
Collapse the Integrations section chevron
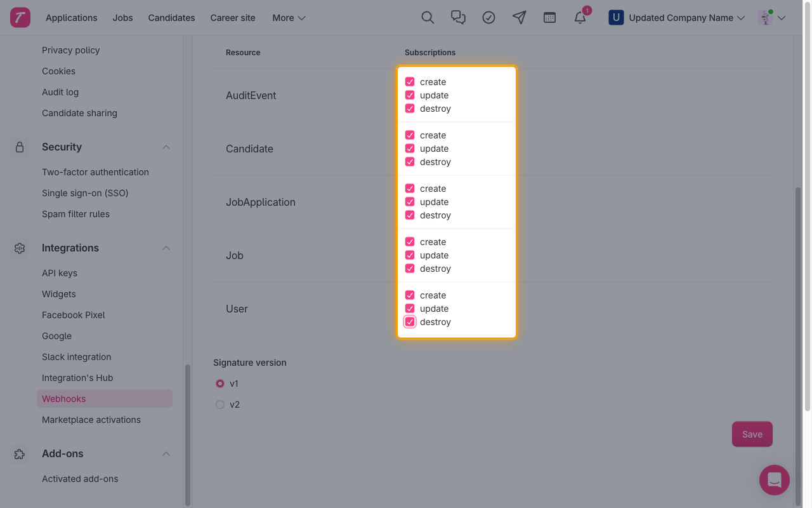pyautogui.click(x=166, y=248)
